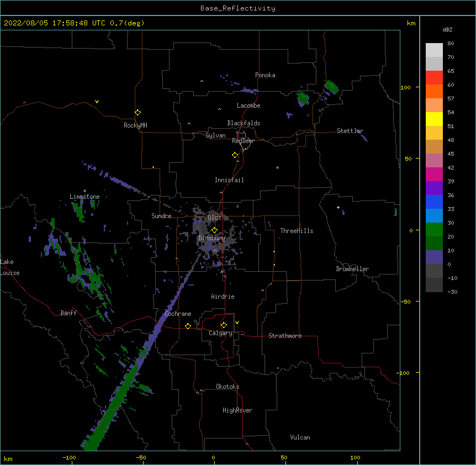Click the yellow radar marker near Olds

tap(214, 230)
